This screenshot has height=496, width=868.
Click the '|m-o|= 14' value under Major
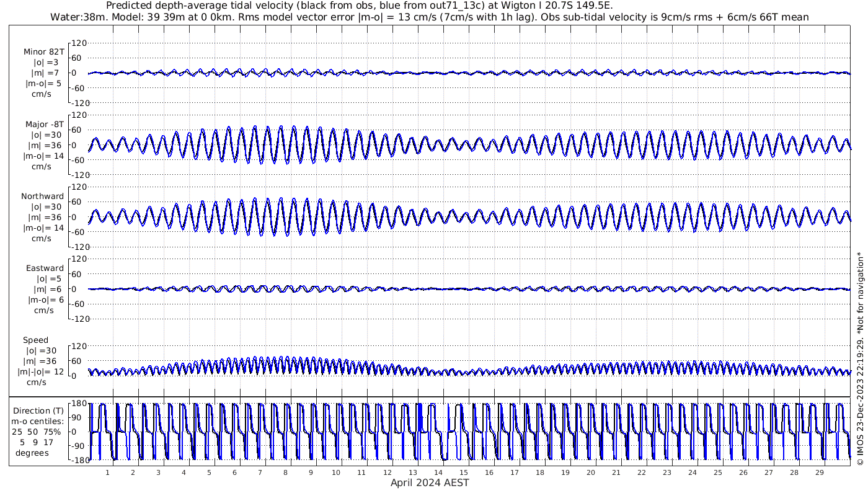tap(43, 156)
